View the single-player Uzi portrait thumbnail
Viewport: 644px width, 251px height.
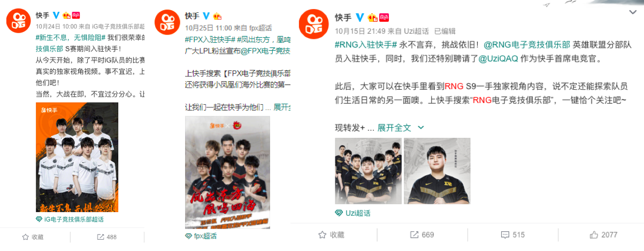click(x=437, y=171)
